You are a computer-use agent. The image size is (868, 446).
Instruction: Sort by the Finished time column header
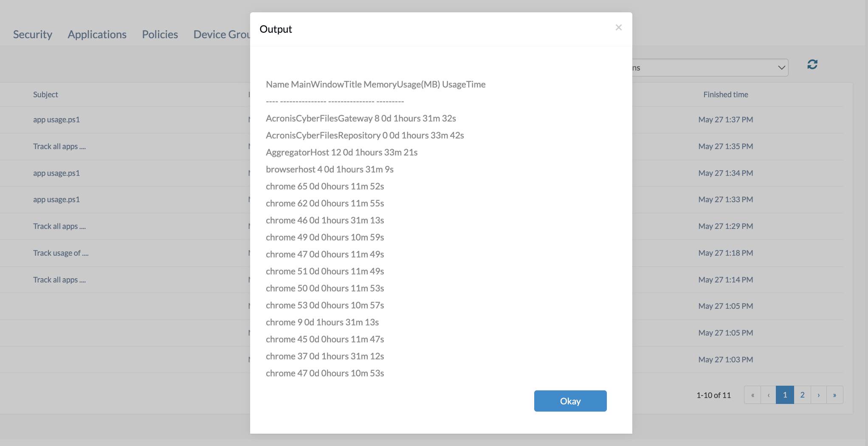tap(725, 95)
